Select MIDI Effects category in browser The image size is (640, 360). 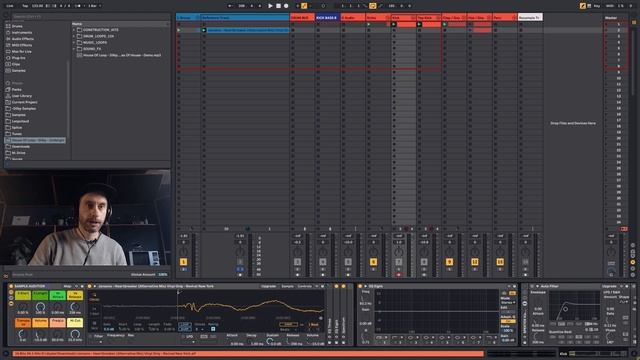tap(22, 45)
